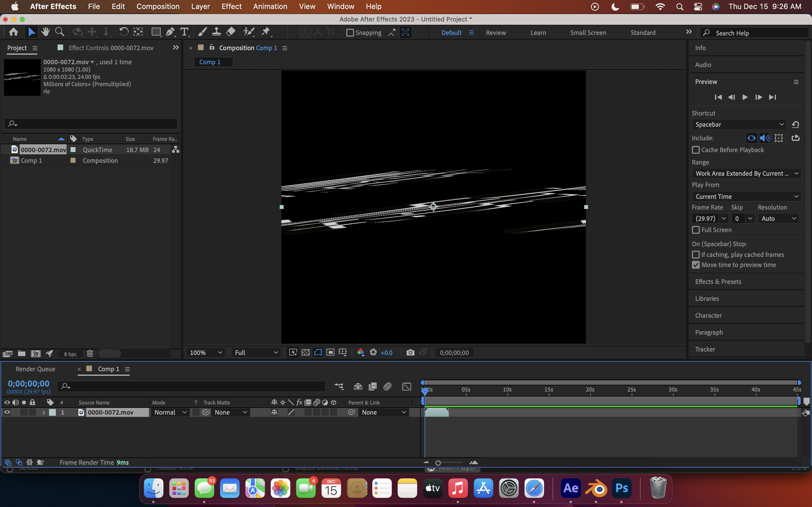Enable Snapping in the toolbar
This screenshot has height=507, width=812.
[x=351, y=32]
